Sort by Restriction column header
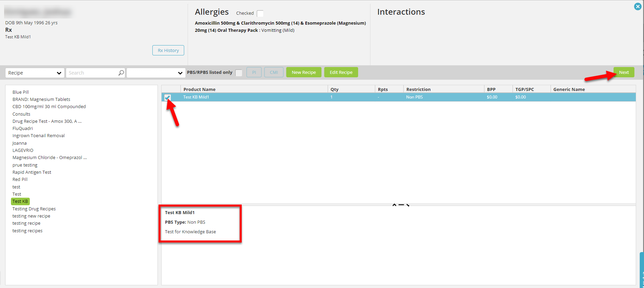 pyautogui.click(x=444, y=89)
